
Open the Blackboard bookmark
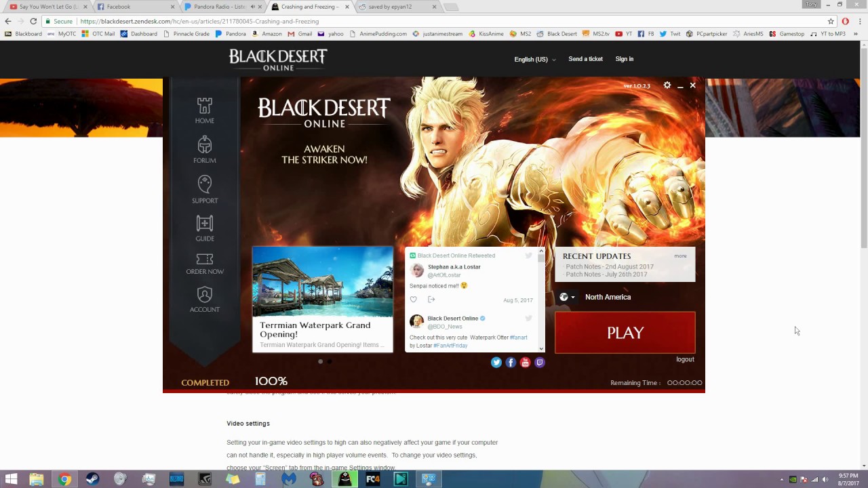[23, 33]
